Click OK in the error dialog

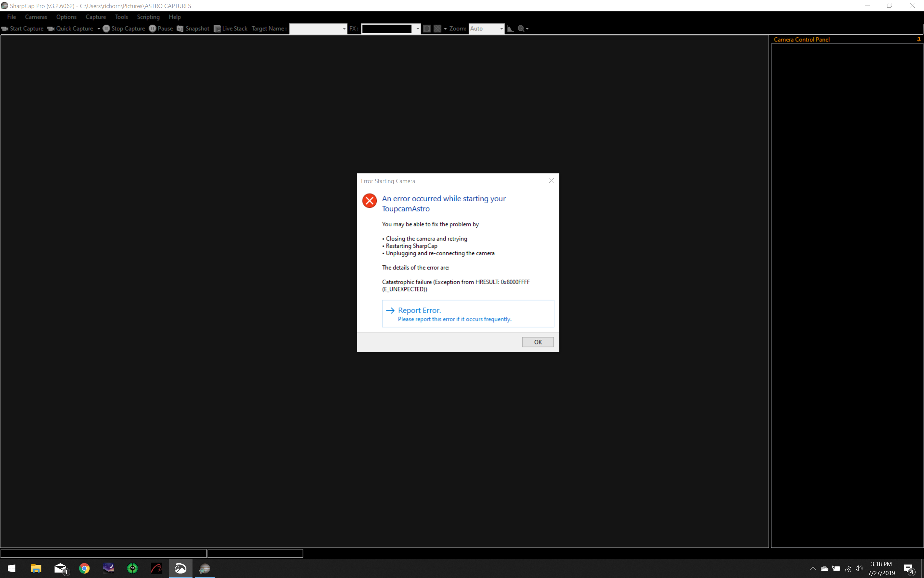538,342
